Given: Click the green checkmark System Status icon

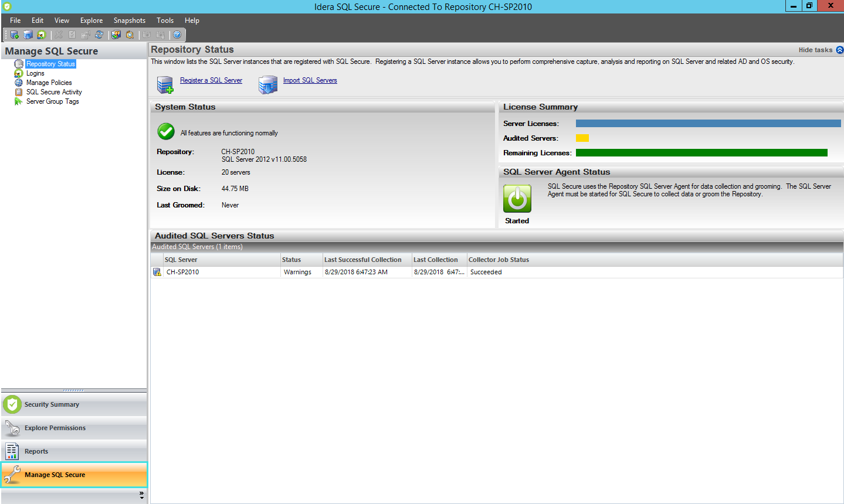Looking at the screenshot, I should pos(166,131).
